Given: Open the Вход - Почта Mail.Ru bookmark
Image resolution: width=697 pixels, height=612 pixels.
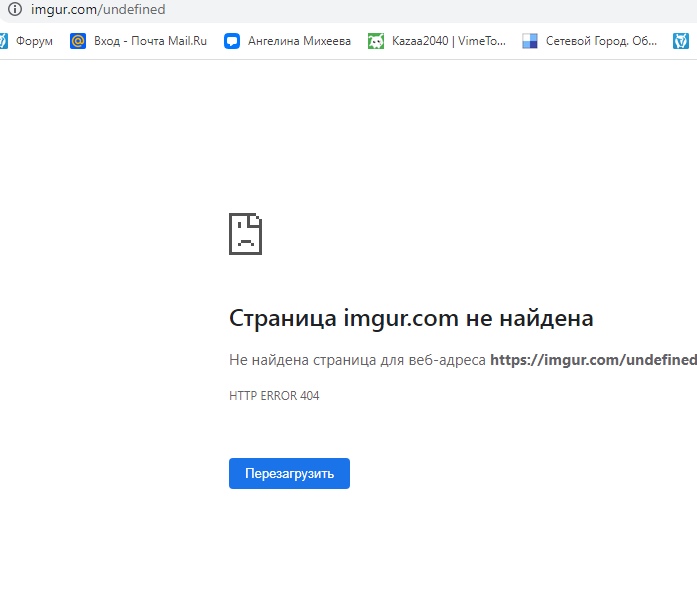Looking at the screenshot, I should tap(150, 41).
